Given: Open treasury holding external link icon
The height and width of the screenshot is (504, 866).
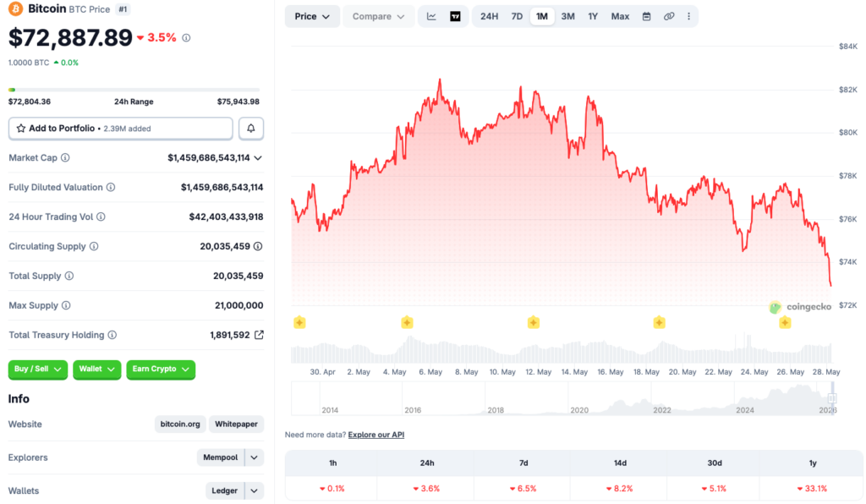Looking at the screenshot, I should pos(259,335).
